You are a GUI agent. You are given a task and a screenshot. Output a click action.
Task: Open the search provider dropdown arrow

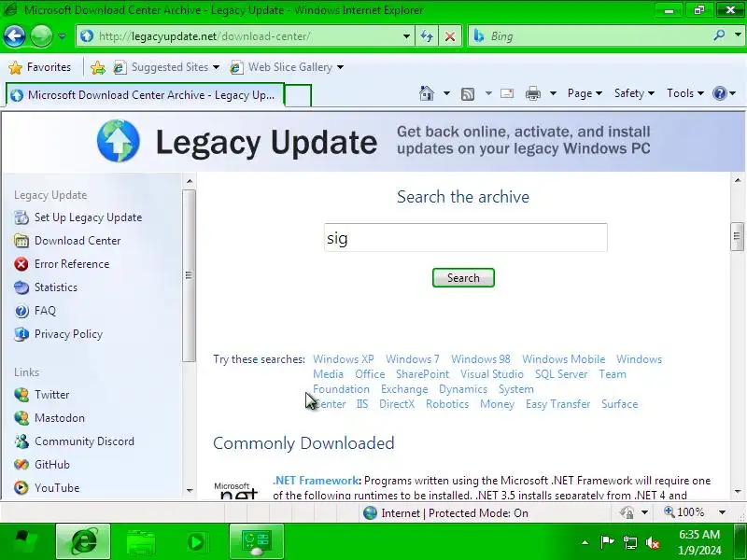point(738,35)
